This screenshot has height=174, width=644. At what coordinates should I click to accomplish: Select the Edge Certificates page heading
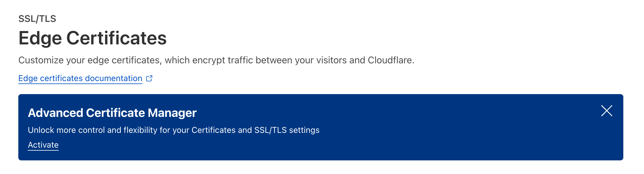pos(92,38)
